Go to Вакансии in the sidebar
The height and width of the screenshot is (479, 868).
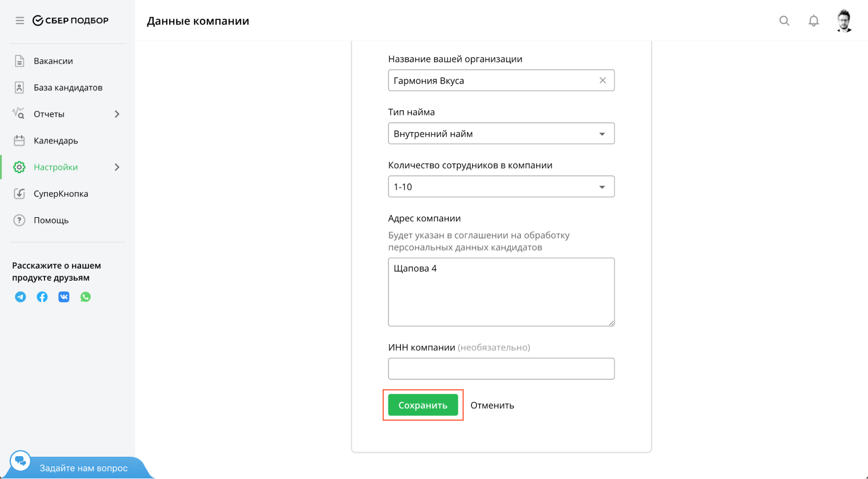click(53, 61)
